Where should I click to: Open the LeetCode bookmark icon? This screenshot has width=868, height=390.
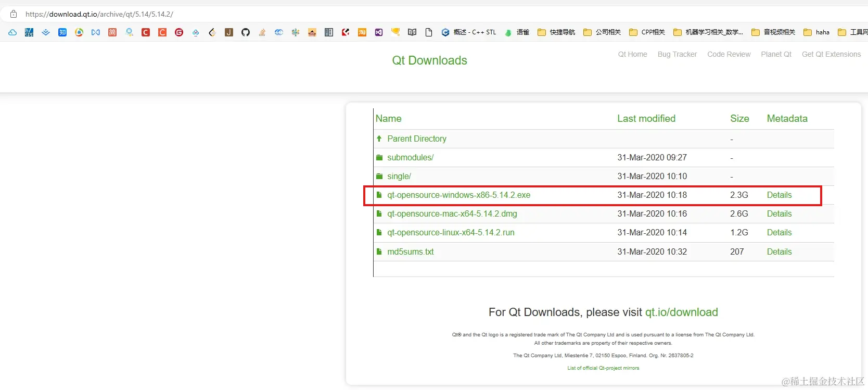[x=212, y=32]
